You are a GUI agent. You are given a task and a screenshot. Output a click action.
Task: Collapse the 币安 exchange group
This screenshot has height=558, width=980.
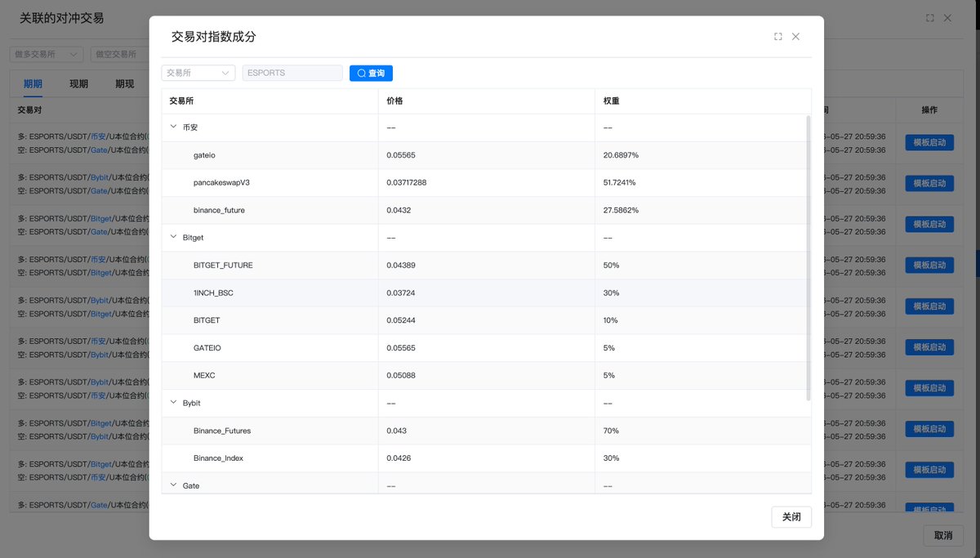point(173,127)
